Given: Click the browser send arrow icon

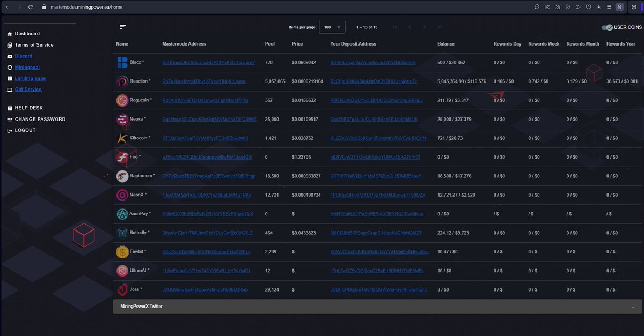Looking at the screenshot, I should tap(578, 7).
